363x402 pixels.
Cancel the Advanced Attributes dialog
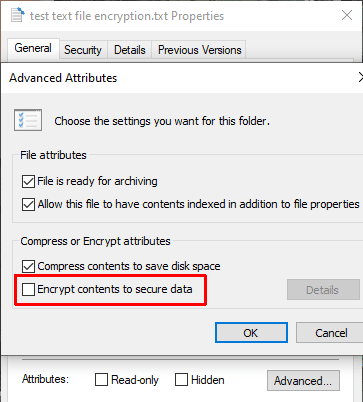click(x=331, y=333)
